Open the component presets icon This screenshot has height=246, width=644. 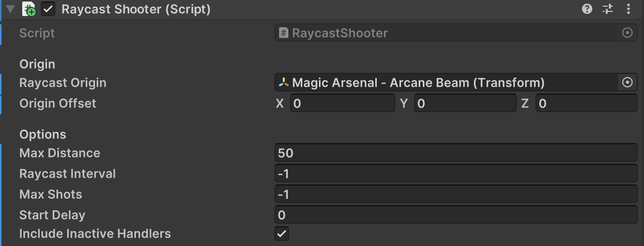click(x=608, y=9)
